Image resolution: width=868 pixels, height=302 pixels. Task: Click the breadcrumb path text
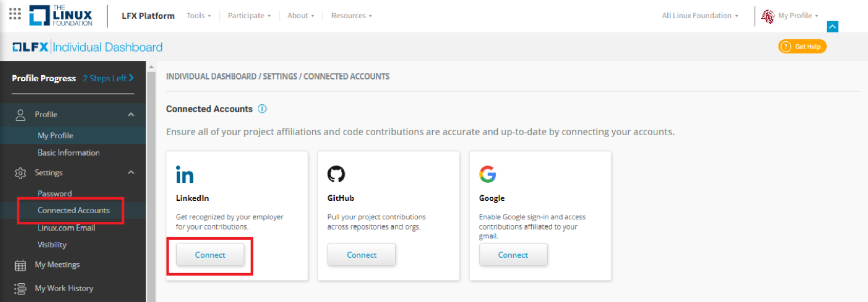click(278, 77)
